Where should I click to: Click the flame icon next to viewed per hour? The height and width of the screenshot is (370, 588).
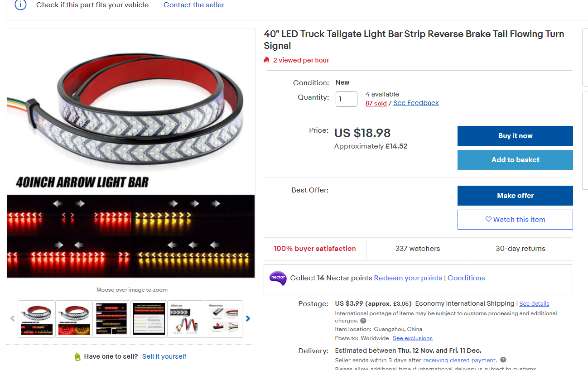coord(267,60)
